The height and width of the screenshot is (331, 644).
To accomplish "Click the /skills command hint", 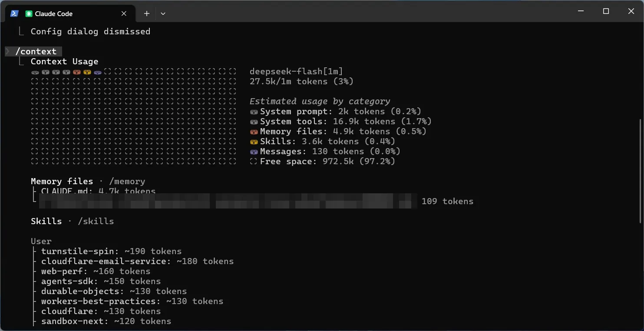I will pyautogui.click(x=96, y=221).
